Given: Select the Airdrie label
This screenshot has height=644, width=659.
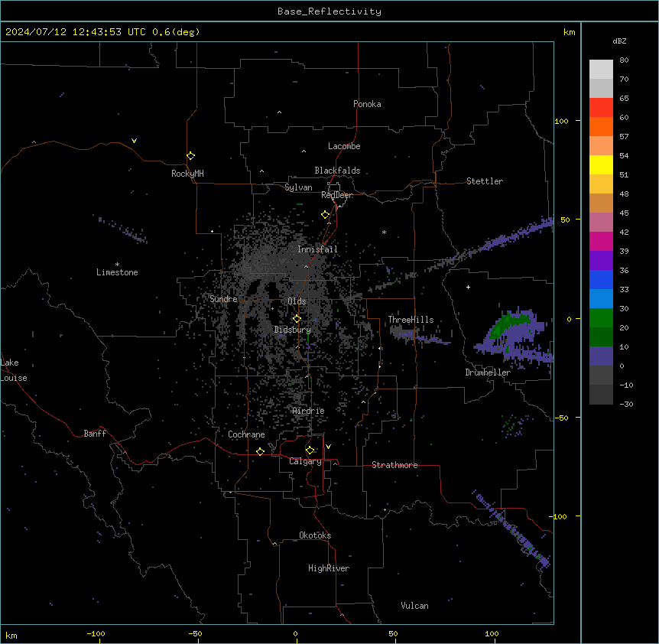Looking at the screenshot, I should click(x=309, y=411).
